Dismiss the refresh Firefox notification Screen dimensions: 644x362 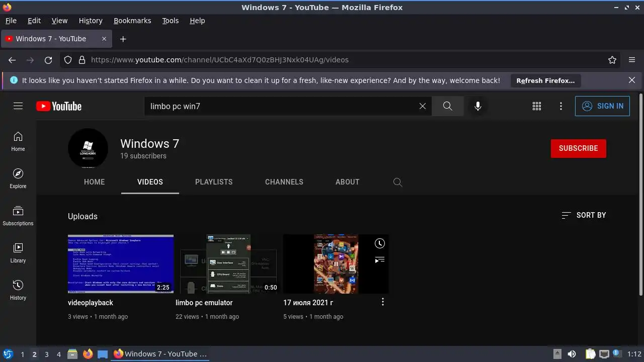click(x=632, y=80)
